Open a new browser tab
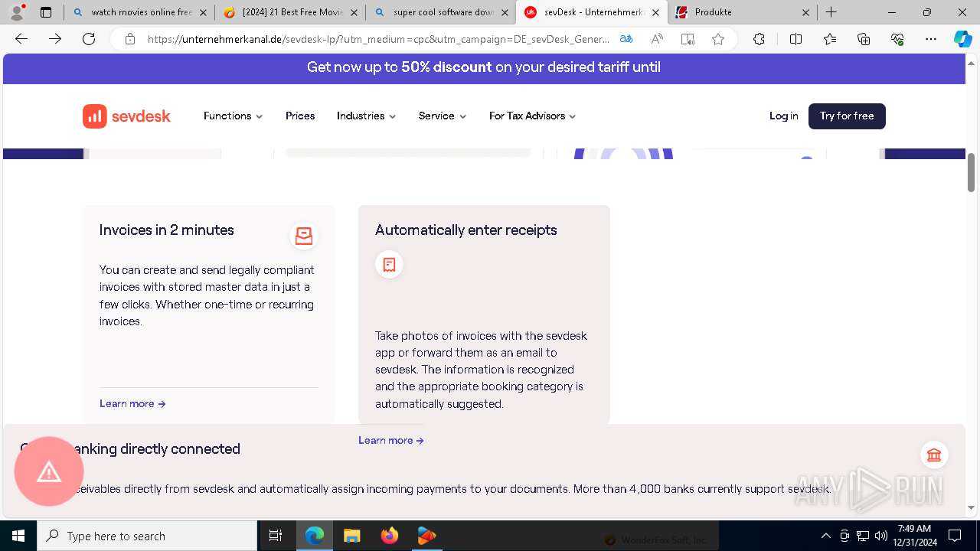This screenshot has height=551, width=980. (831, 12)
